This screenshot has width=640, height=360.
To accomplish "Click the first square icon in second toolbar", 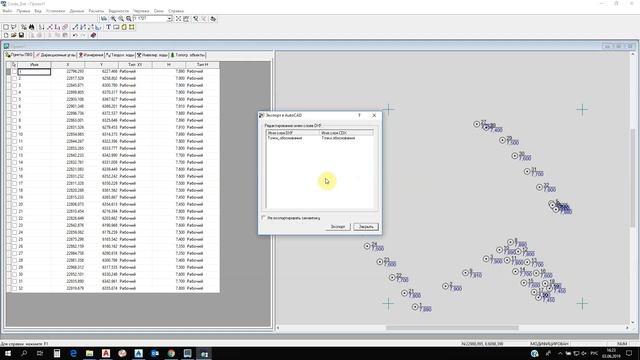I will point(6,27).
